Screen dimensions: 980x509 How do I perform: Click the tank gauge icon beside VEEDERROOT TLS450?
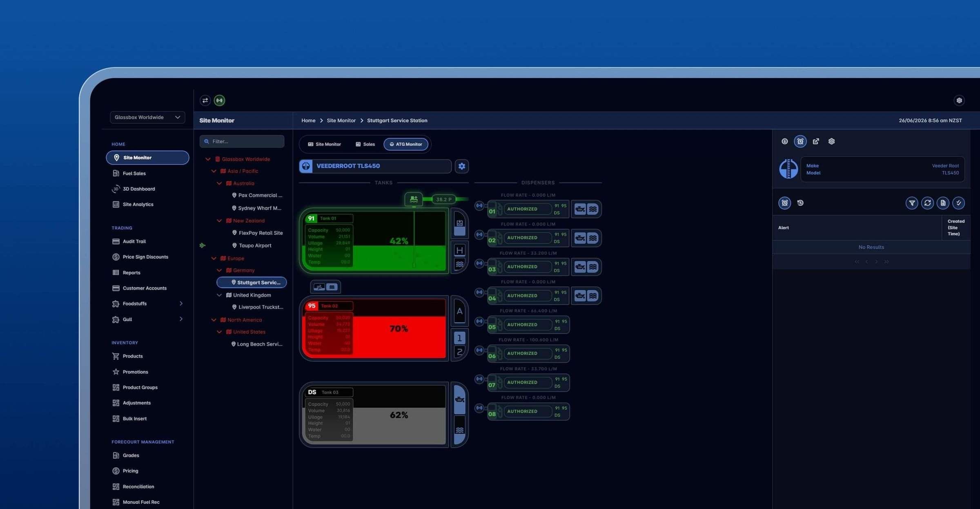click(x=306, y=166)
